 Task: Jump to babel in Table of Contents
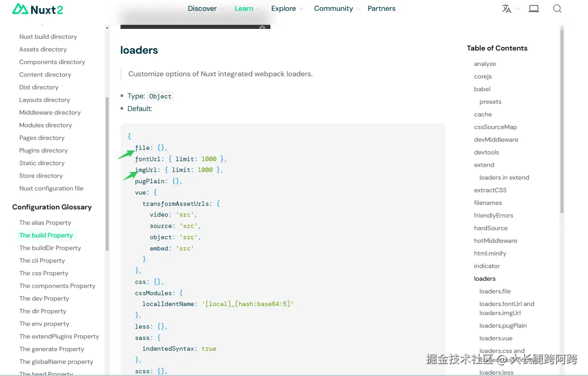pos(482,89)
